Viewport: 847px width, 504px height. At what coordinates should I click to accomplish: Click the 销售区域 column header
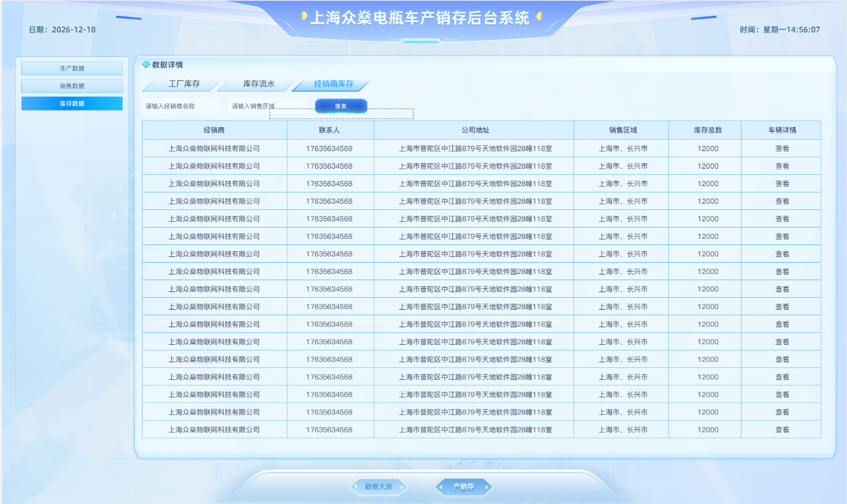coord(621,130)
